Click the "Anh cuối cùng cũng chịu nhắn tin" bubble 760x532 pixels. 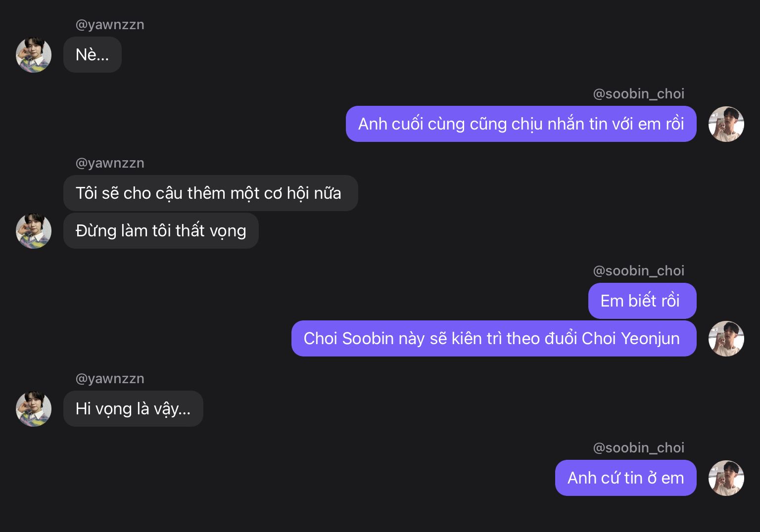click(521, 124)
